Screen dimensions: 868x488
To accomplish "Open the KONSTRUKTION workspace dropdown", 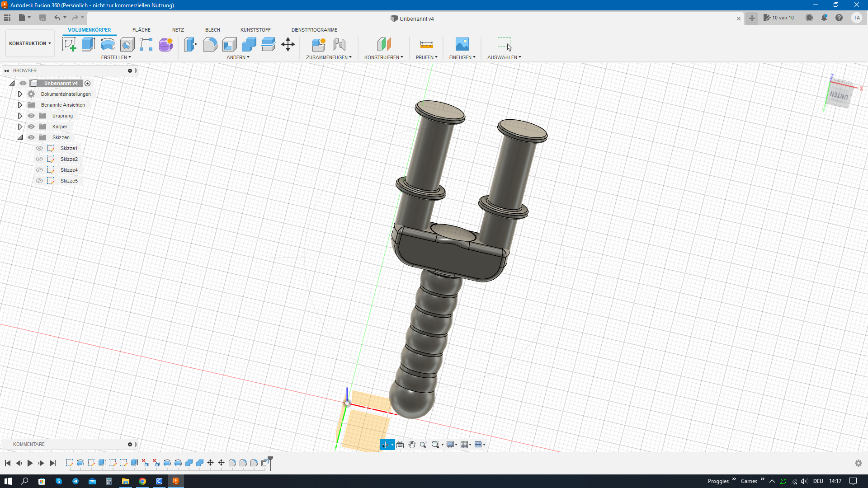I will point(30,43).
